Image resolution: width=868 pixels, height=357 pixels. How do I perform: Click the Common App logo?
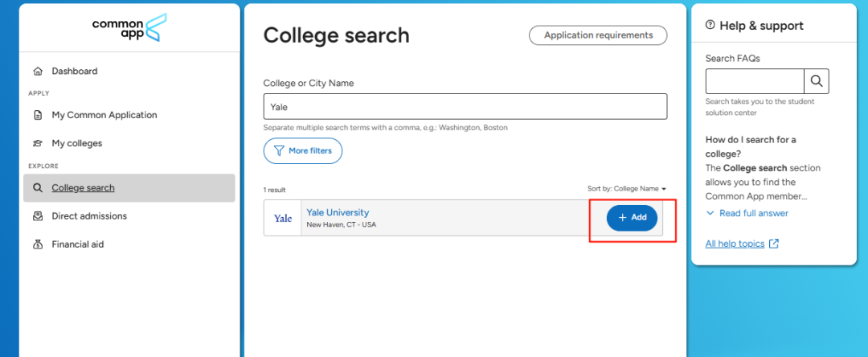(x=129, y=27)
